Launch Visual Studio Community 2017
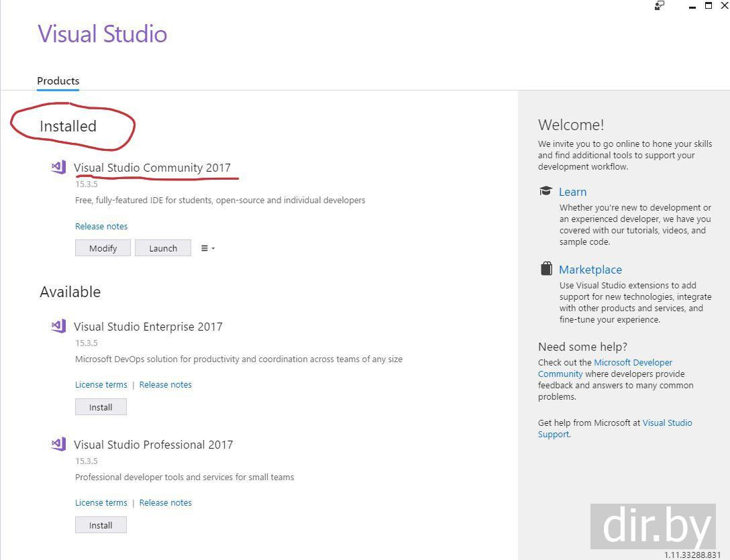This screenshot has height=560, width=730. click(163, 248)
